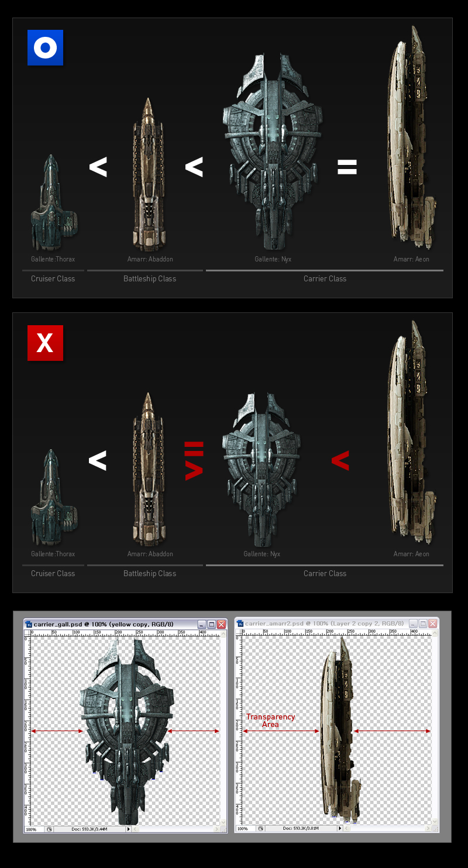Screen dimensions: 468x868
Task: Click the PSD file icon on carrier_gall.psd title bar
Action: (27, 624)
